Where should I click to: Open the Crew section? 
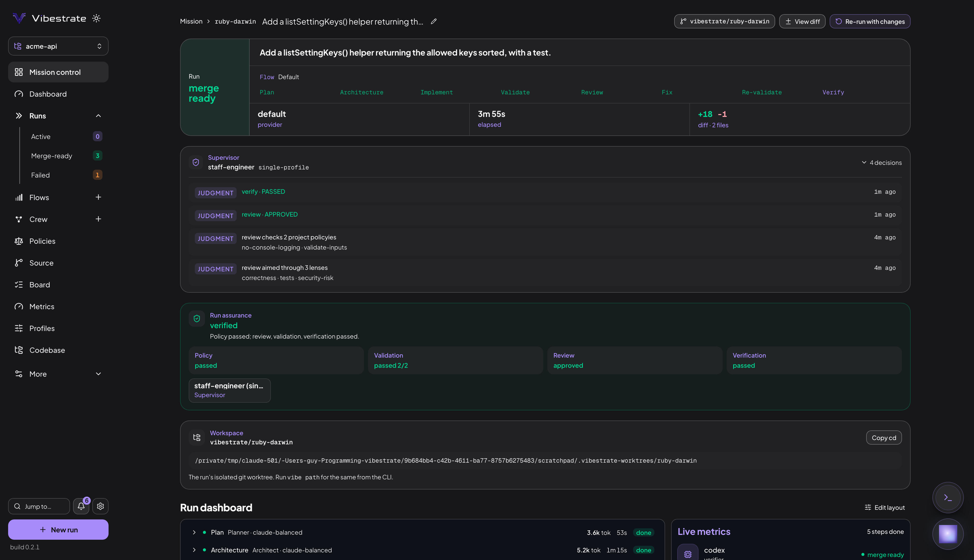coord(39,219)
